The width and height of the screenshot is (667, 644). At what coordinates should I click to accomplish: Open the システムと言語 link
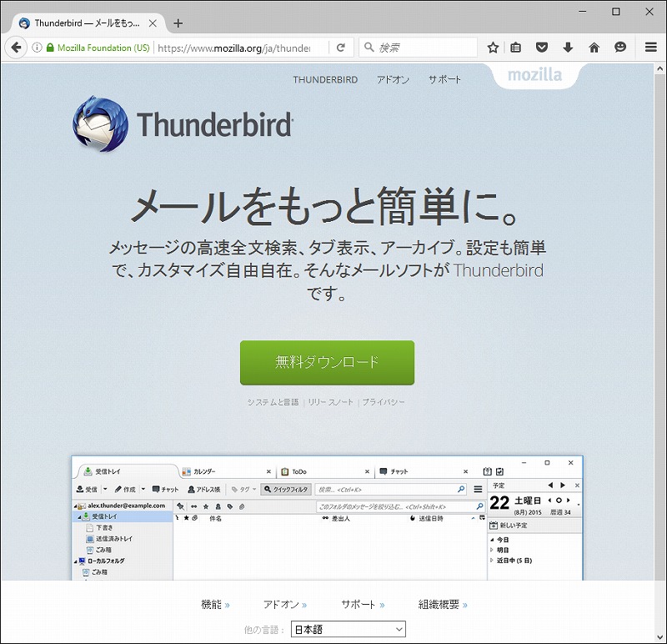[273, 402]
